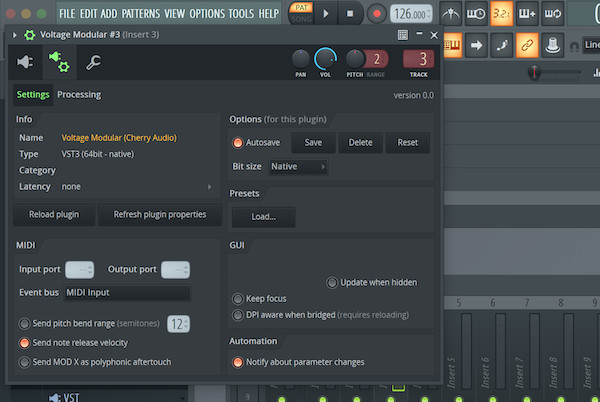Image resolution: width=600 pixels, height=402 pixels.
Task: Click the Delete button
Action: (x=360, y=143)
